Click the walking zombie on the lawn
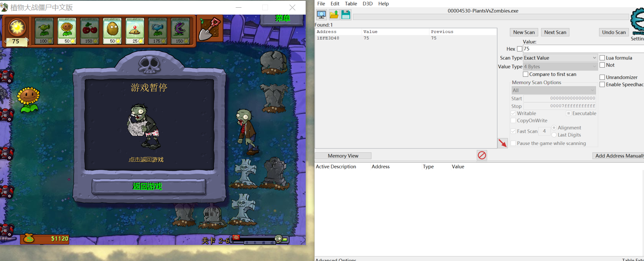644x261 pixels. (247, 132)
